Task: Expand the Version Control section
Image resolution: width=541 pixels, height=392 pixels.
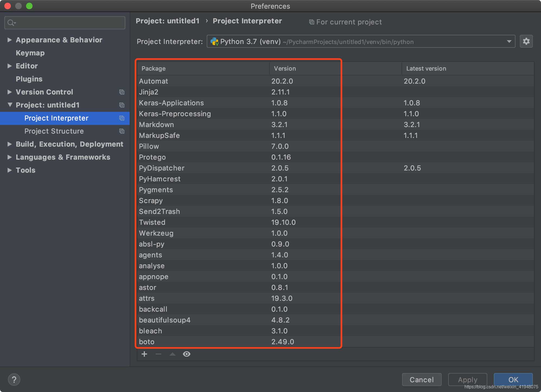Action: 10,92
